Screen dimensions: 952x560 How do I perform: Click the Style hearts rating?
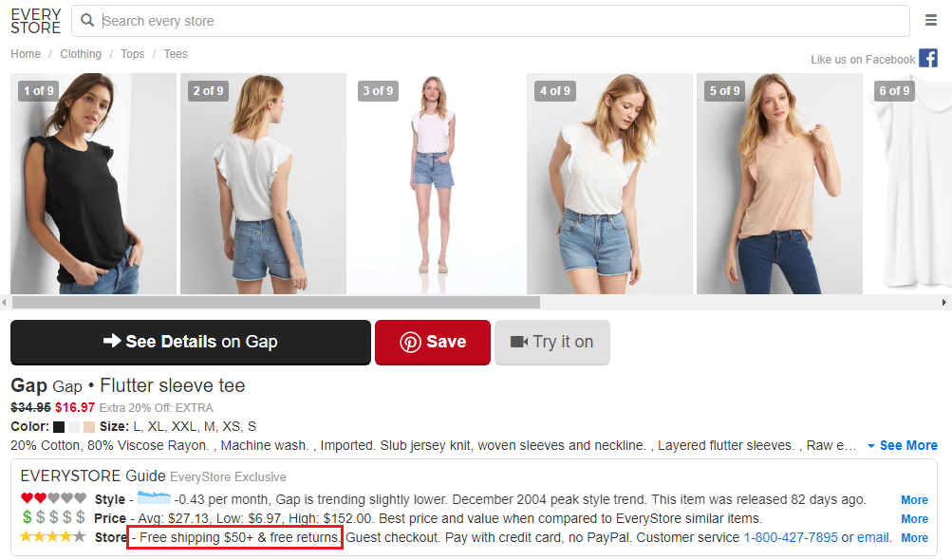pyautogui.click(x=53, y=498)
